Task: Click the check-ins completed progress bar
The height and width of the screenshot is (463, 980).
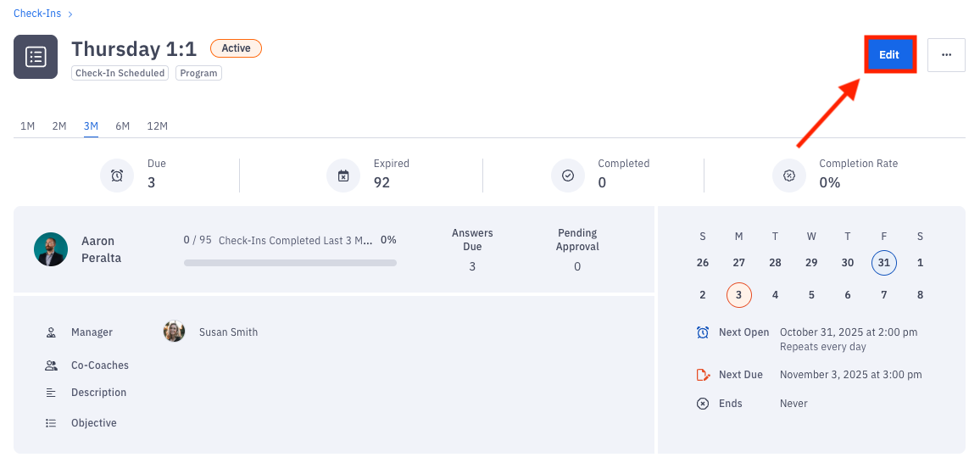Action: pos(290,263)
